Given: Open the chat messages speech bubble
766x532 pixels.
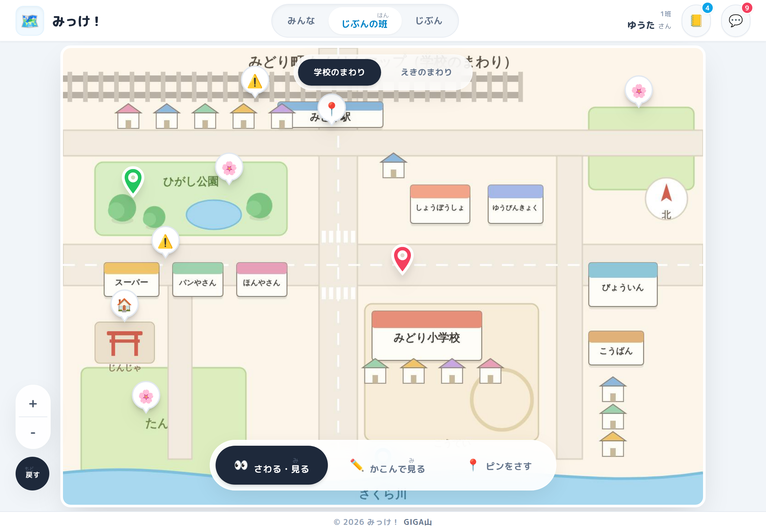Looking at the screenshot, I should coord(735,21).
